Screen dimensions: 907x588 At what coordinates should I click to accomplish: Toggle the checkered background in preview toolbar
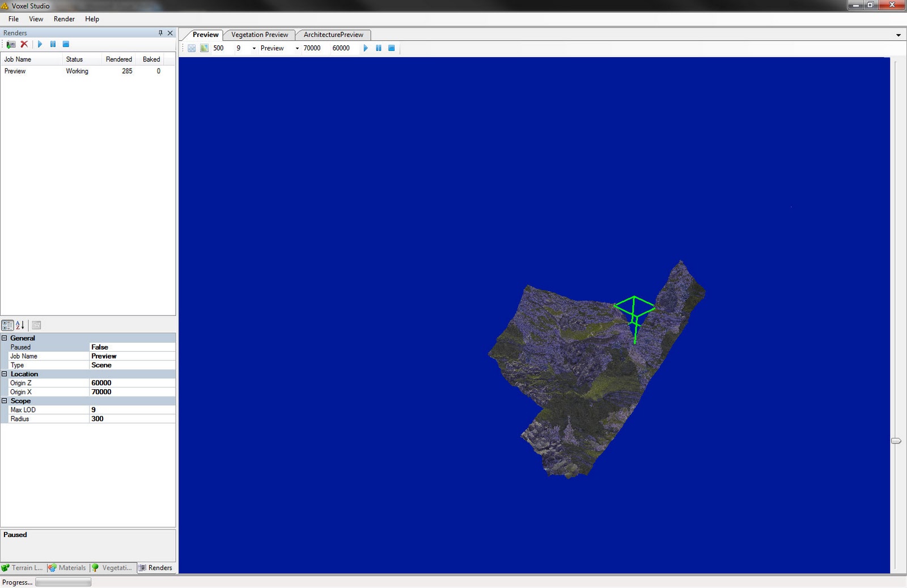(x=192, y=48)
